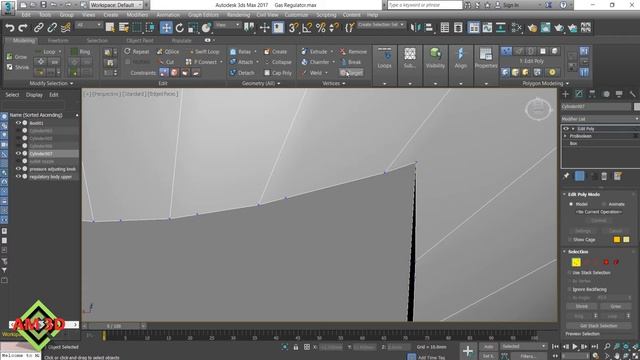
Task: Toggle visibility eye of regulatory body upper
Action: click(18, 176)
